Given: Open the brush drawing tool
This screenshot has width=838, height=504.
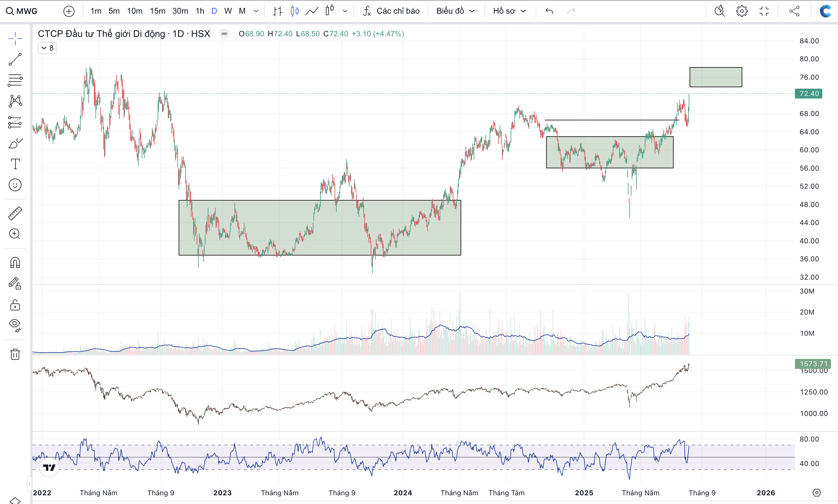Looking at the screenshot, I should pyautogui.click(x=15, y=143).
